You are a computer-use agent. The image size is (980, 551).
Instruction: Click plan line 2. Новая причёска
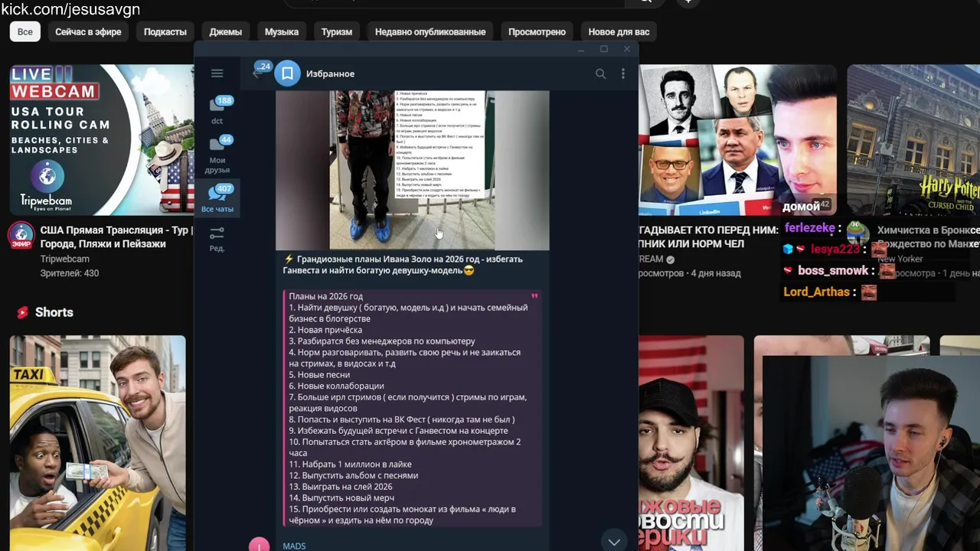[x=325, y=330]
